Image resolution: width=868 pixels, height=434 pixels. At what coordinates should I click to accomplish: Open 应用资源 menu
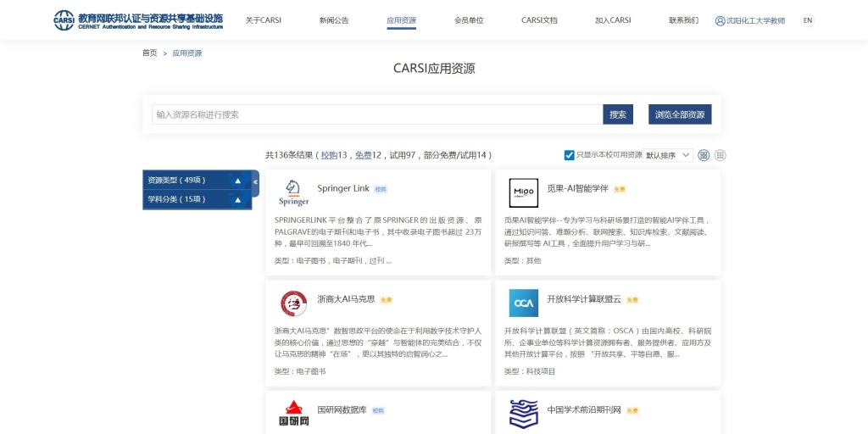click(401, 20)
